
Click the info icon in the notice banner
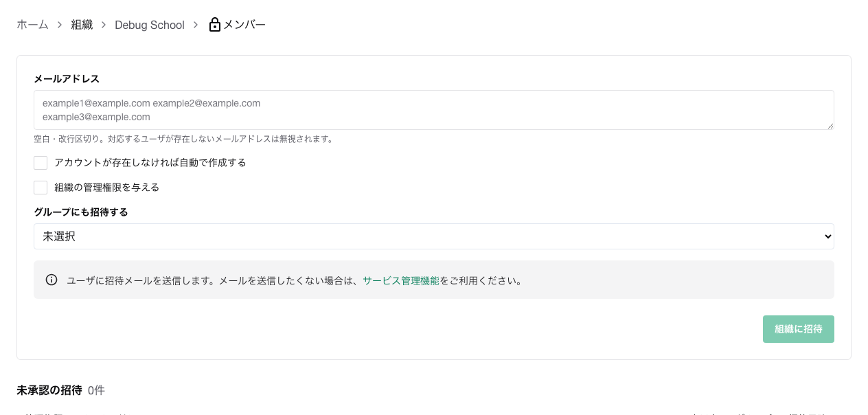(52, 279)
